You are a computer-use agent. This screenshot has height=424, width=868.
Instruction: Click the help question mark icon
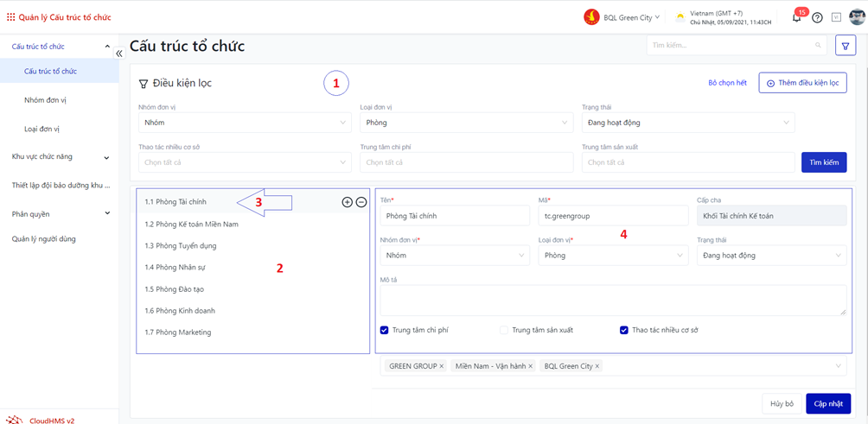[817, 17]
